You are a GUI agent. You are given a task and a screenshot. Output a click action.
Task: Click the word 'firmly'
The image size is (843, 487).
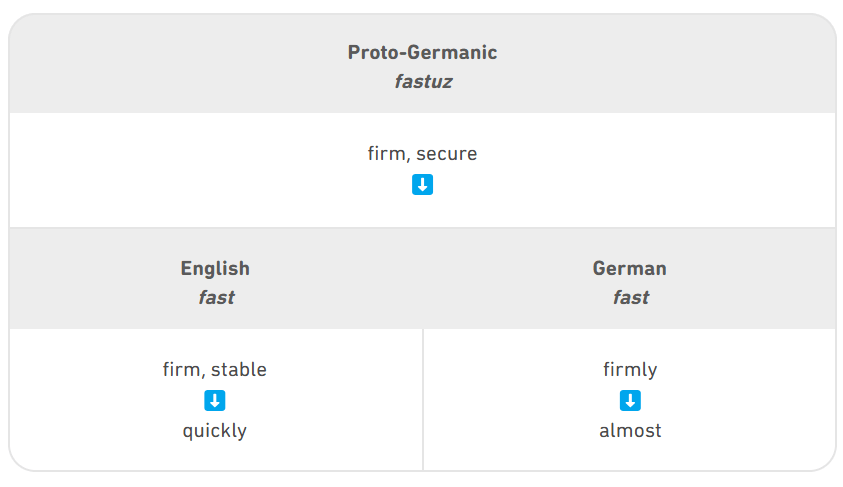[x=630, y=370]
